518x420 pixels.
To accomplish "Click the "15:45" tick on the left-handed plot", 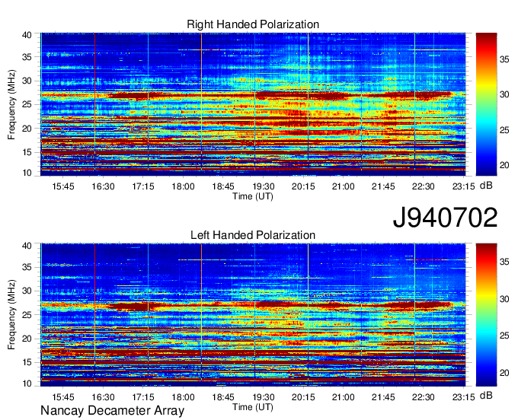I will click(x=63, y=397).
